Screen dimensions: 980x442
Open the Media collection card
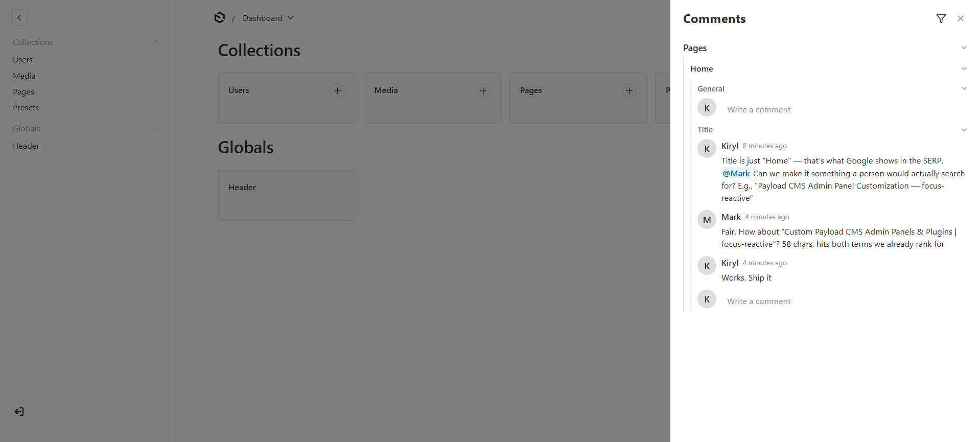(x=433, y=98)
